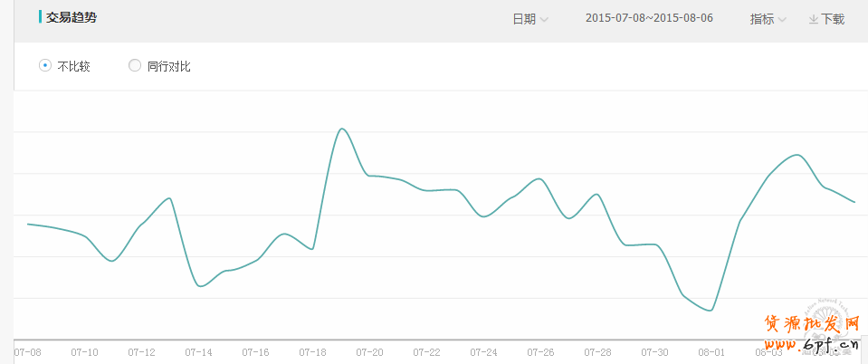
Task: Select the 不比较 radio button
Action: 45,65
